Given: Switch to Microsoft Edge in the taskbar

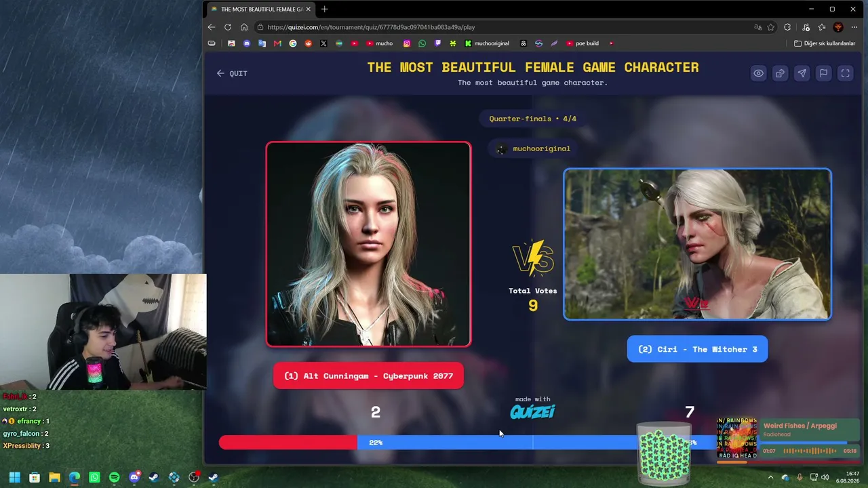Looking at the screenshot, I should click(74, 477).
